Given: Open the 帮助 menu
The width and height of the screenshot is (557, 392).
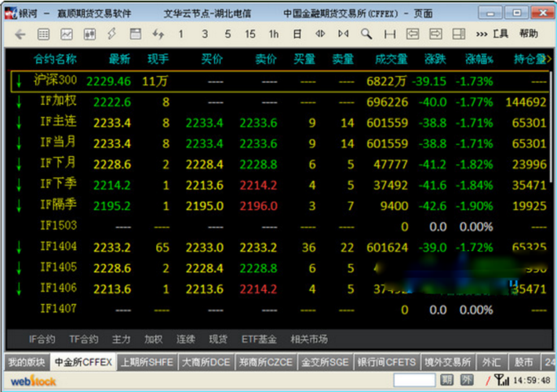Looking at the screenshot, I should click(x=529, y=34).
